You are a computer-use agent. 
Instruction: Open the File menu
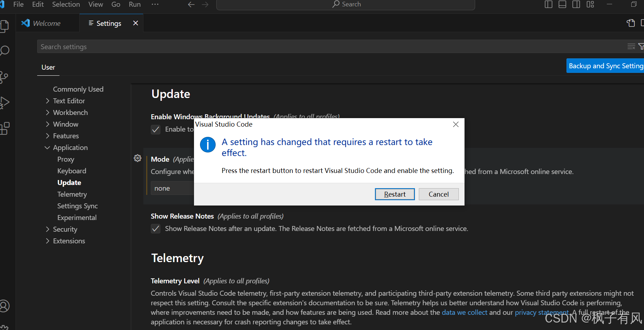(x=18, y=4)
